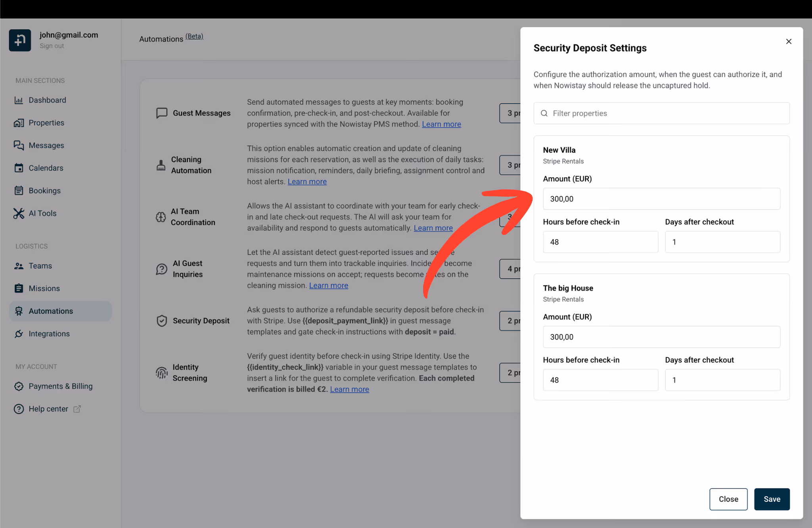The width and height of the screenshot is (812, 528).
Task: Click the Payments & Billing badge icon
Action: coord(19,386)
